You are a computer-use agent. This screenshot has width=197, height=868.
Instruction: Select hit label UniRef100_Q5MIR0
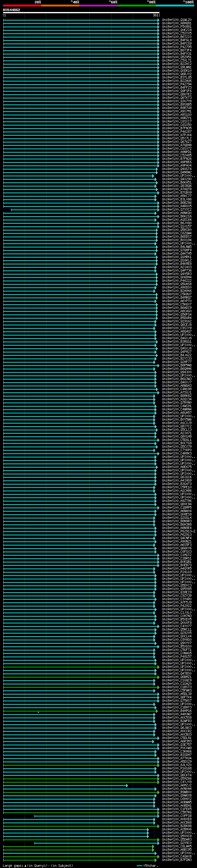pos(176,230)
